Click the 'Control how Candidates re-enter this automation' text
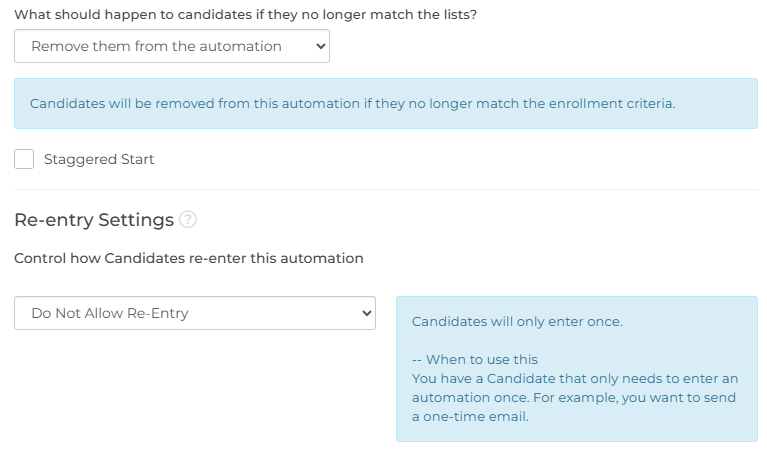This screenshot has height=454, width=767. pyautogui.click(x=189, y=258)
